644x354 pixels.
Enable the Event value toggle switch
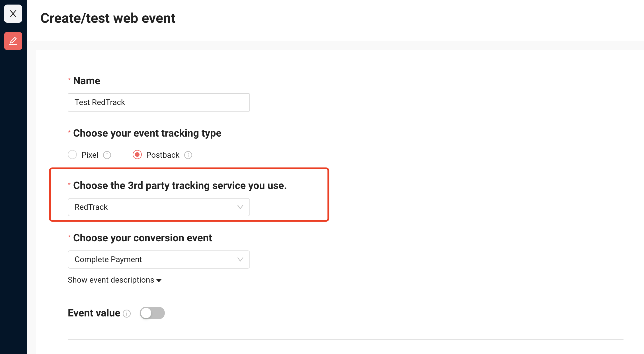coord(152,313)
